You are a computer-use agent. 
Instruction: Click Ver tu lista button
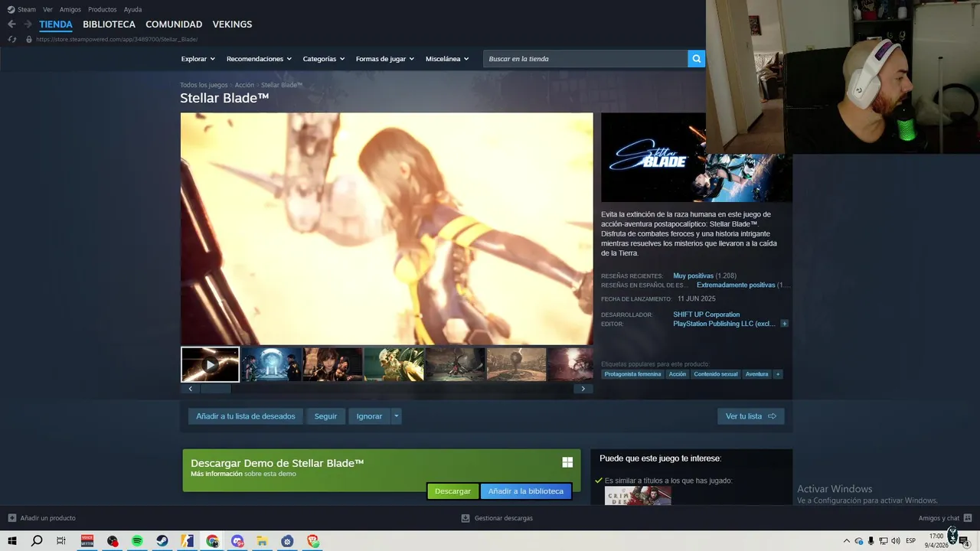pos(750,416)
